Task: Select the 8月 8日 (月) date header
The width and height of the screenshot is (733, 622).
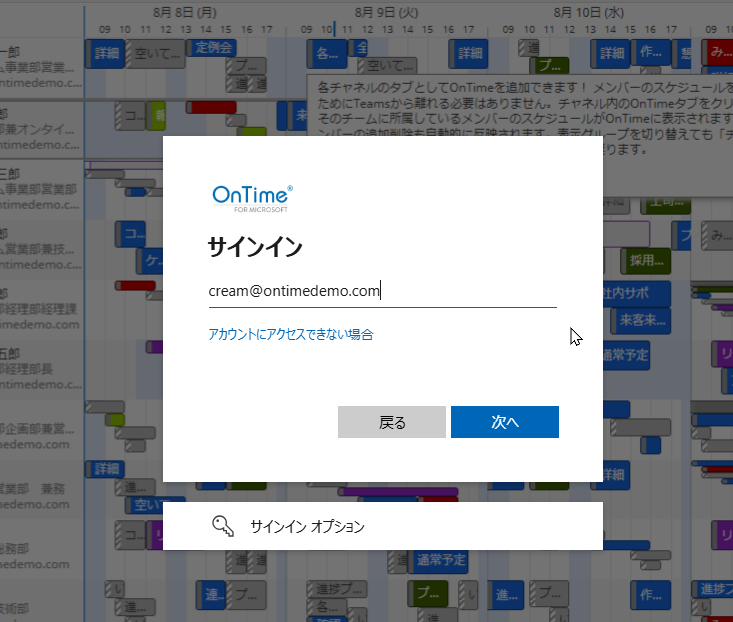Action: 185,12
